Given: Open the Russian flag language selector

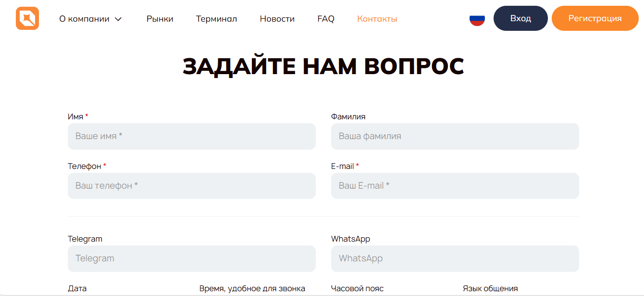Looking at the screenshot, I should (x=477, y=18).
